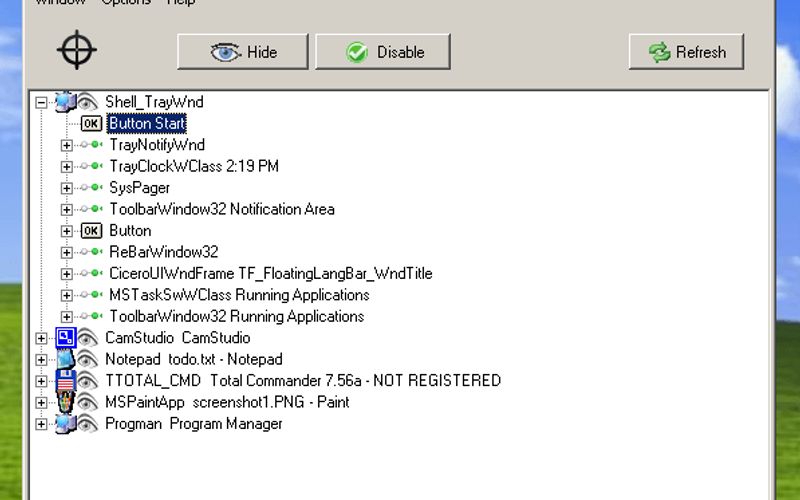This screenshot has height=500, width=800.
Task: Select the SysPager row text
Action: coord(139,188)
